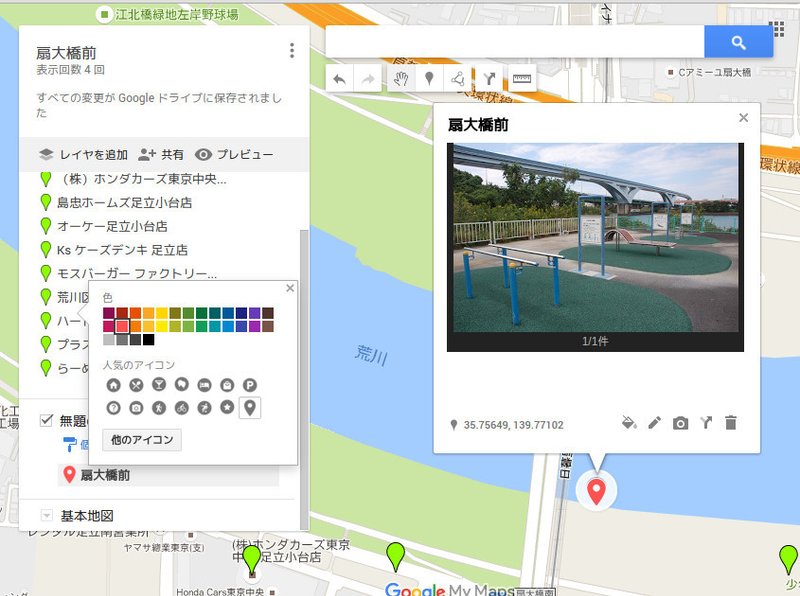Screen dimensions: 800x596
Task: Pick the navy blue swatch in top row
Action: click(241, 313)
